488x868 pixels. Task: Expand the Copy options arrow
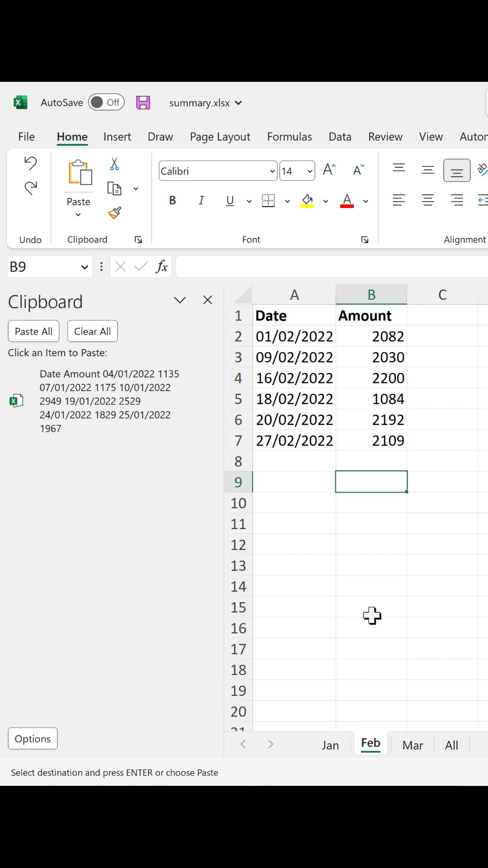[136, 189]
